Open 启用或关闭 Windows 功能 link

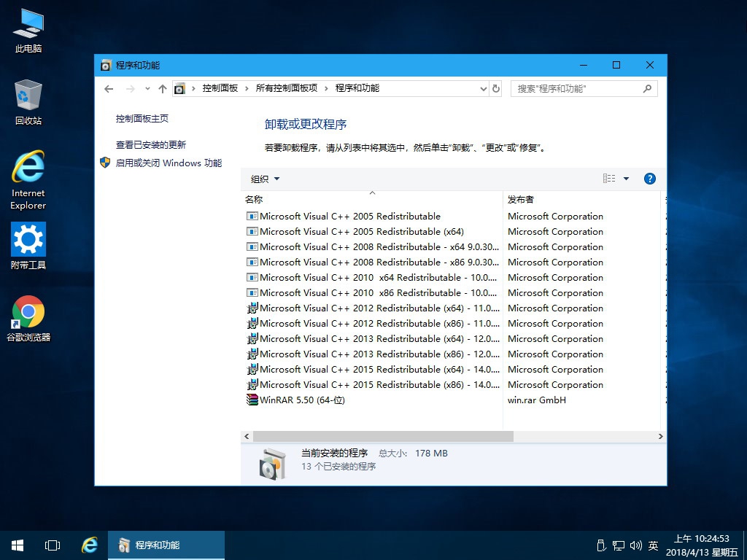tap(169, 163)
